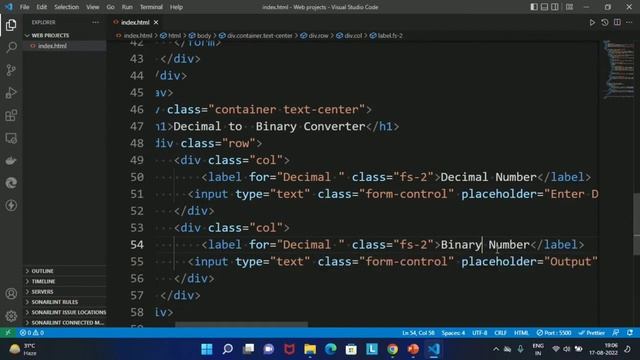Open the Run menu

(x=127, y=7)
